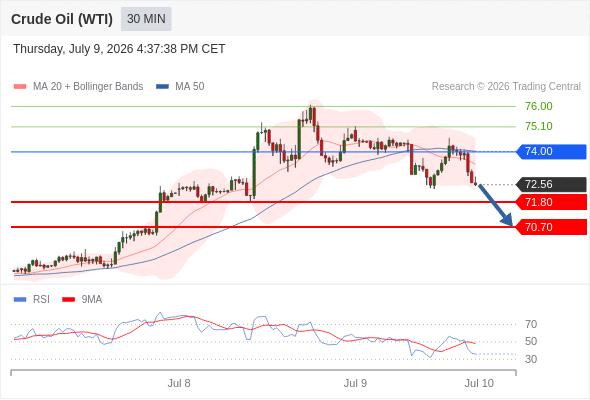This screenshot has height=400, width=590.
Task: Select the 72.56 current price label
Action: point(552,184)
